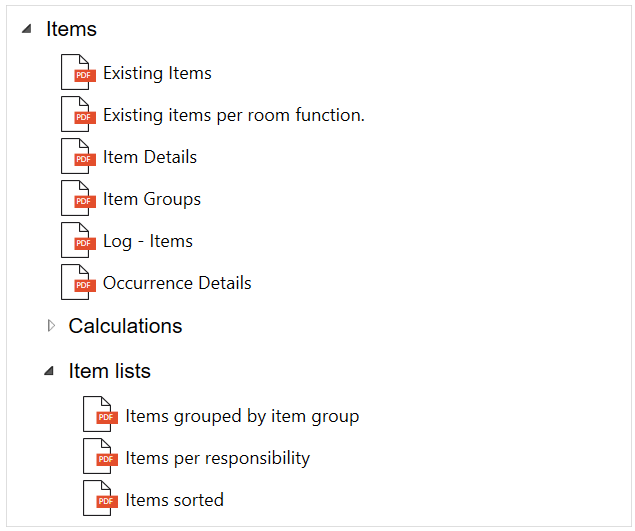Click PDF icon next to Occurrence Details
The height and width of the screenshot is (531, 635).
(77, 283)
